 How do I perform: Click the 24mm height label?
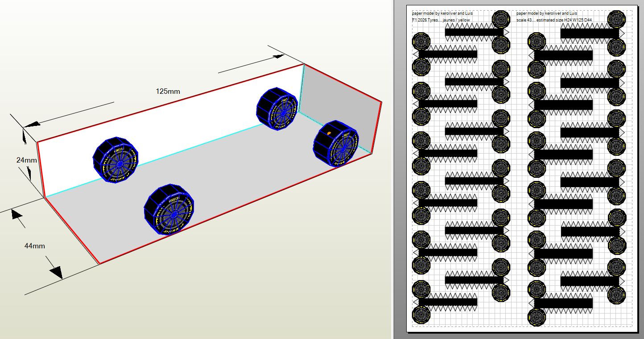tap(27, 160)
